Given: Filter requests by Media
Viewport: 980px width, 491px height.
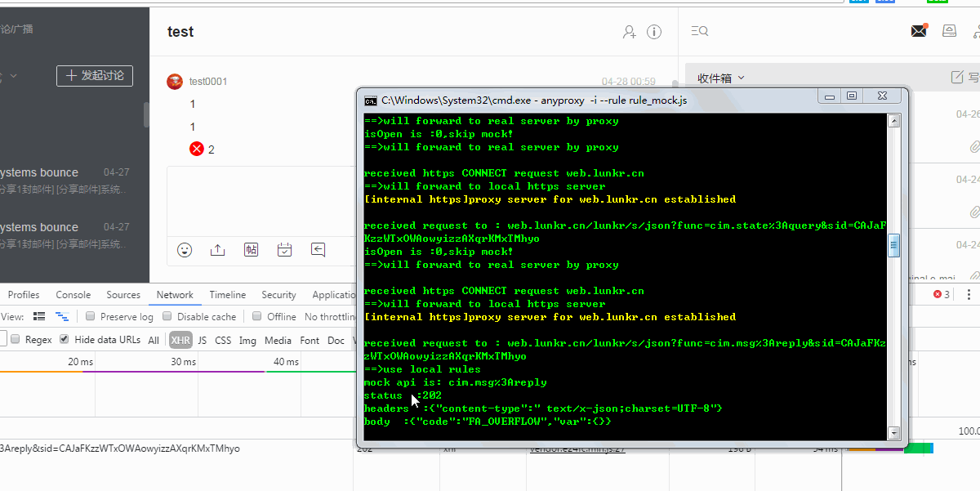Looking at the screenshot, I should [278, 340].
